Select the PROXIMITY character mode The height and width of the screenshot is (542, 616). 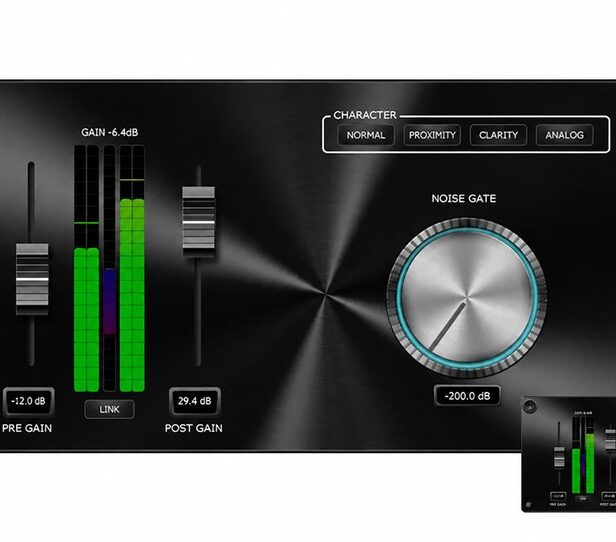click(x=432, y=135)
